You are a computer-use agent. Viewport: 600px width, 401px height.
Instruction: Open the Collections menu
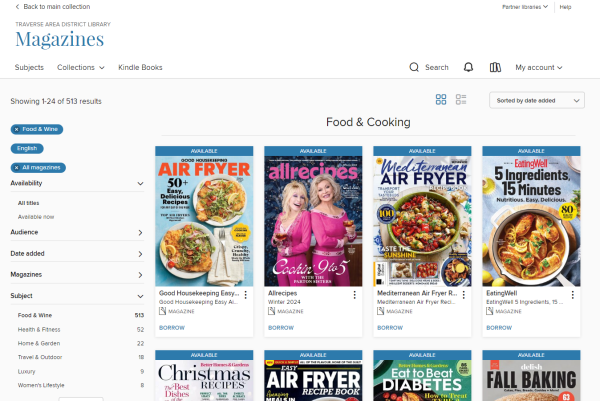[x=81, y=68]
